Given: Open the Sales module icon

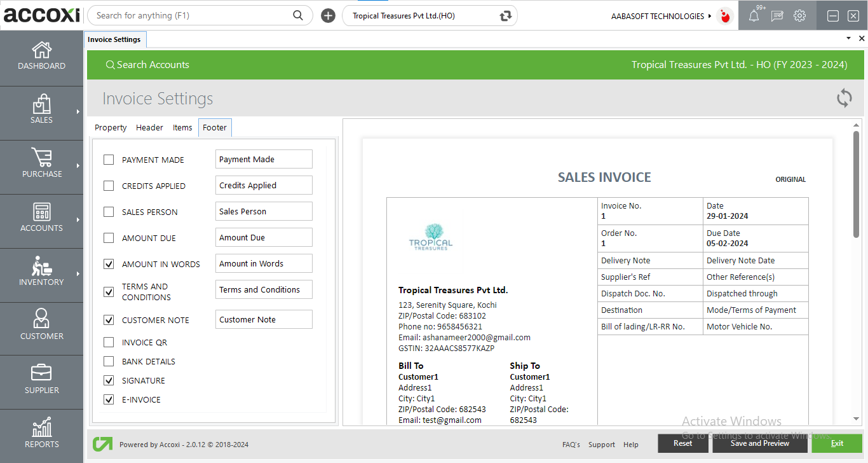Looking at the screenshot, I should tap(42, 104).
